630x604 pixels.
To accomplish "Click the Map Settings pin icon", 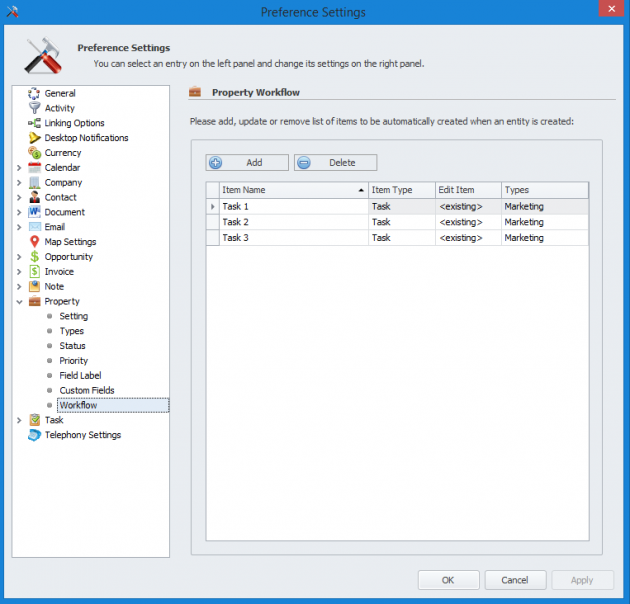I will click(x=35, y=242).
